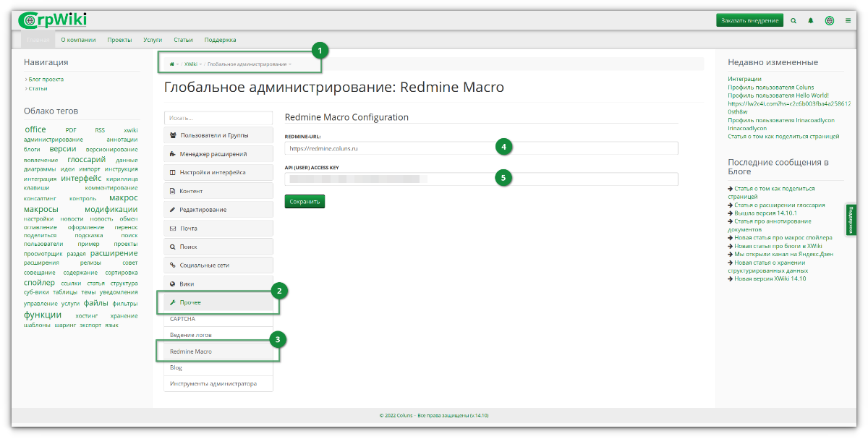
Task: Open the Статьи menu item
Action: tap(183, 40)
